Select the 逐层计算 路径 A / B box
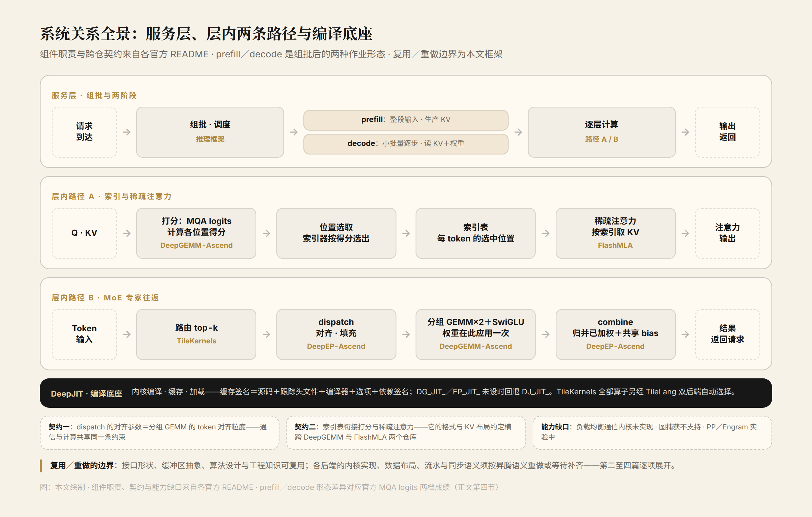The height and width of the screenshot is (517, 812). click(601, 132)
